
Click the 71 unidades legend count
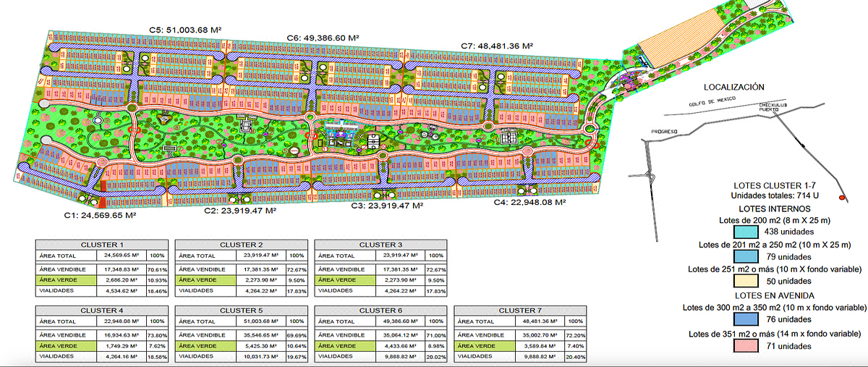[x=788, y=346]
